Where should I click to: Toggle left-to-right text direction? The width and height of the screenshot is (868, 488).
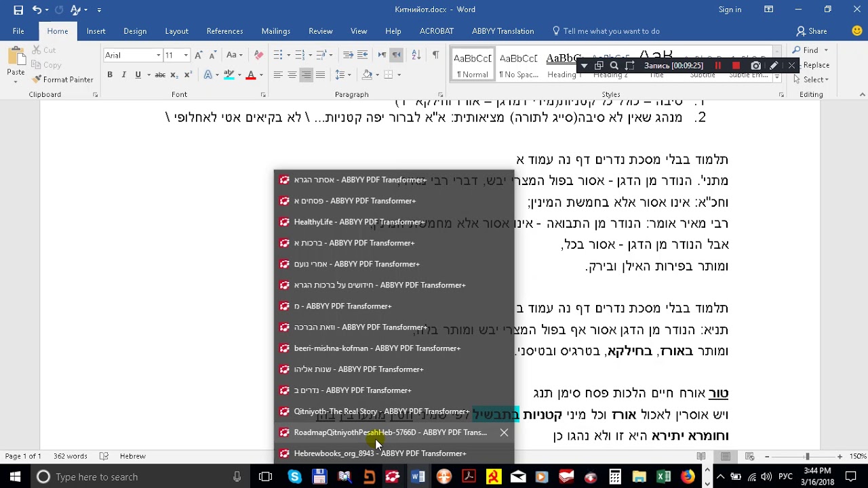point(382,55)
